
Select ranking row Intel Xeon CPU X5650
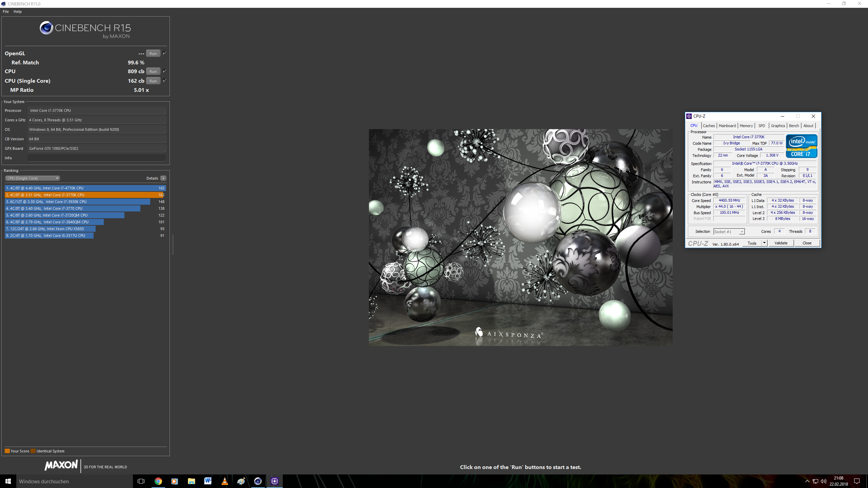pyautogui.click(x=85, y=229)
